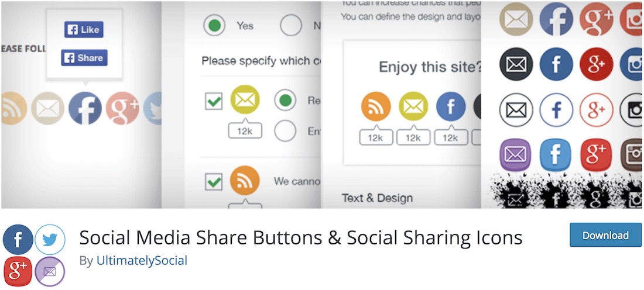This screenshot has height=290, width=644.
Task: Click the large Facebook icon below the Like popup
Action: (85, 108)
